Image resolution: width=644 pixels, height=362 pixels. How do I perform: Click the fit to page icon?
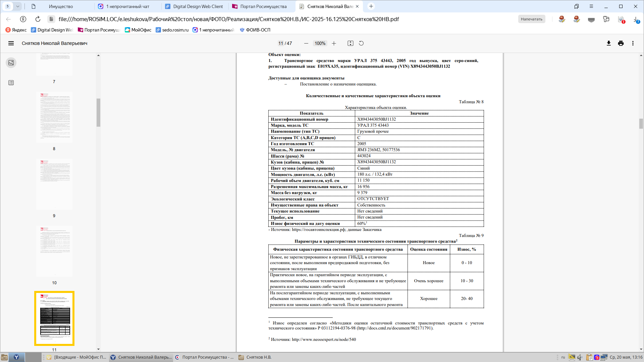[351, 43]
